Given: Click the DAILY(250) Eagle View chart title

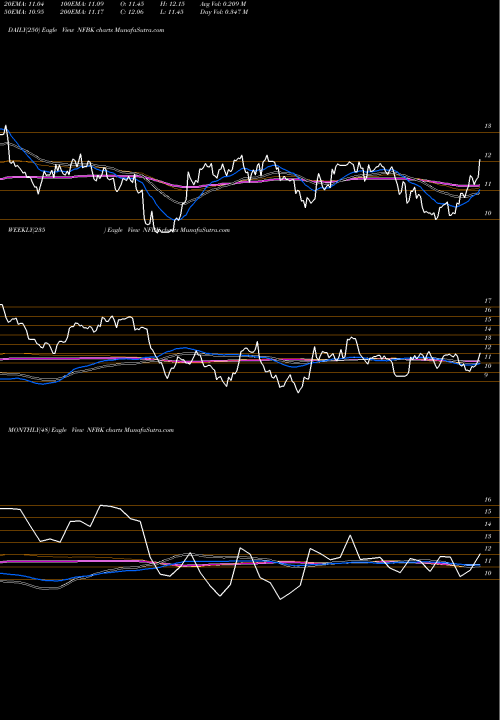Looking at the screenshot, I should pyautogui.click(x=86, y=30).
